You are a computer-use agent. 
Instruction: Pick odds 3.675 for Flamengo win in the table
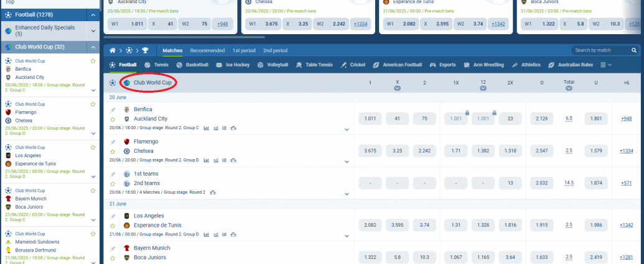click(x=370, y=151)
